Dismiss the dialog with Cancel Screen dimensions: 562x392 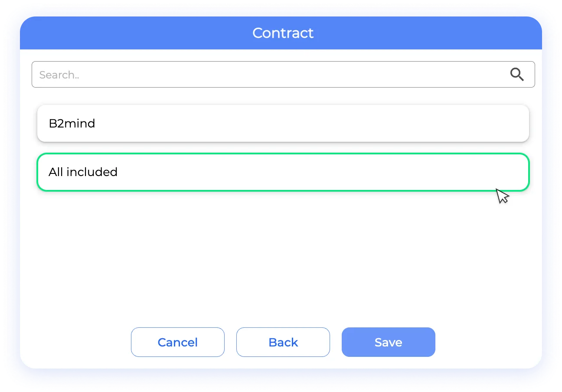177,342
